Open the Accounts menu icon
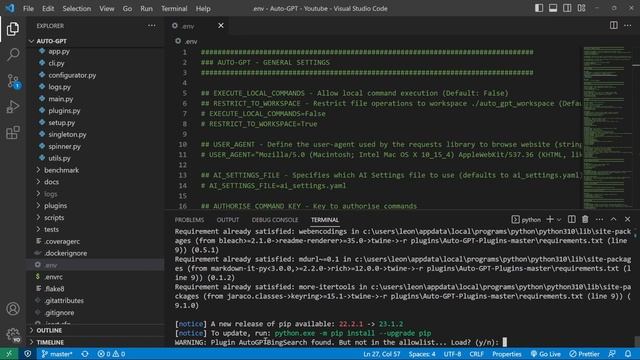Viewport: 640px width, 360px height. 13,309
